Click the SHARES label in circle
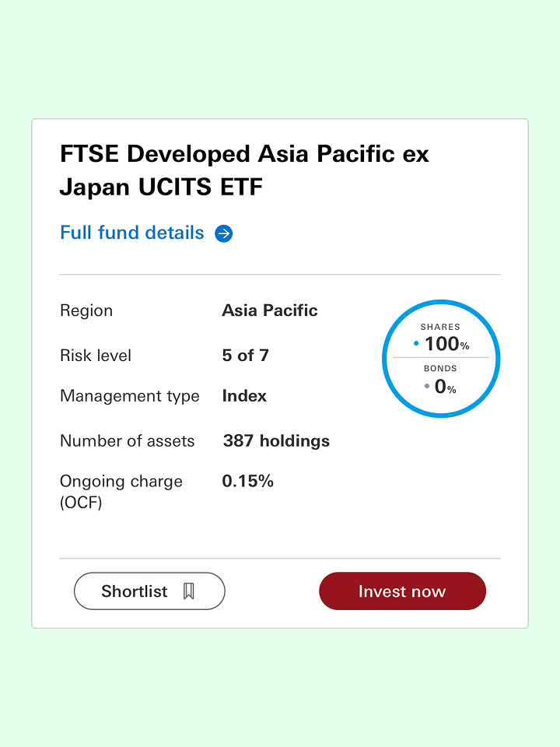 coord(440,327)
